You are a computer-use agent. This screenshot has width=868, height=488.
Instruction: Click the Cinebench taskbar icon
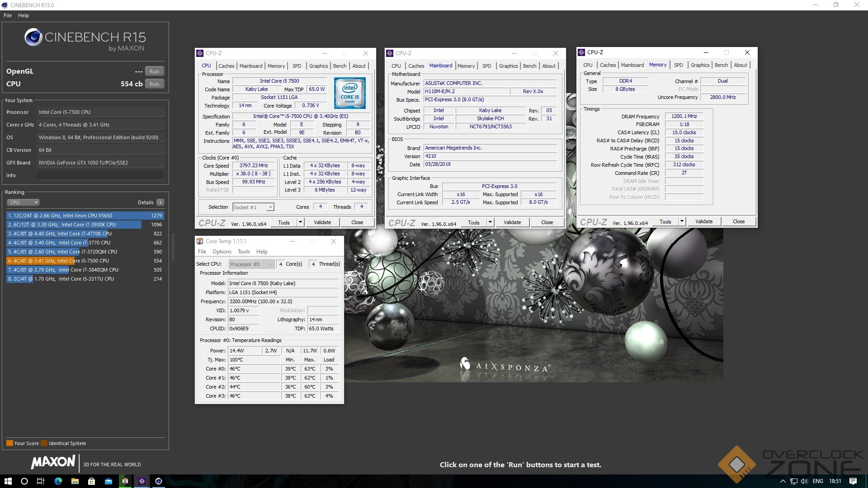click(159, 481)
